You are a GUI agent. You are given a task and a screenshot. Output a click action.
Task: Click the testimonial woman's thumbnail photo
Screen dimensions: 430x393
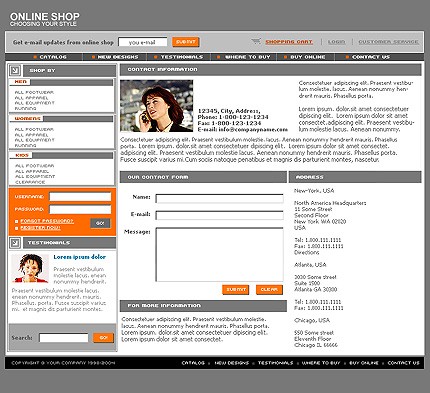[30, 268]
